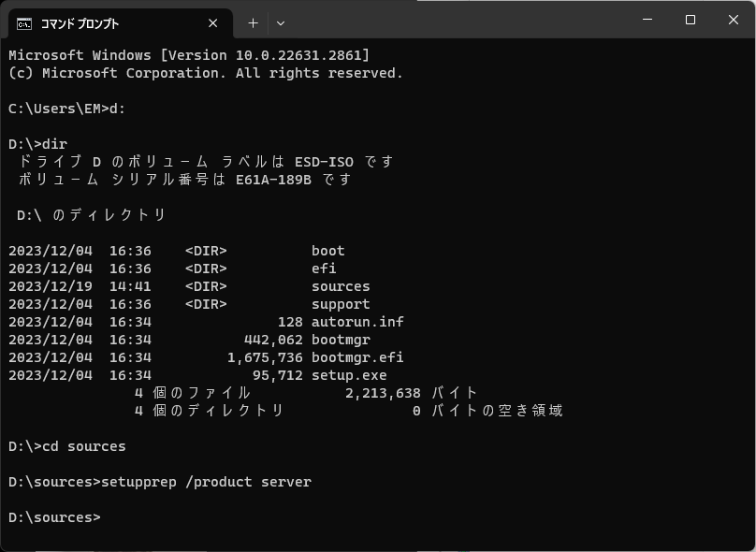Click the time 14:41 entry
756x552 pixels.
coord(130,286)
